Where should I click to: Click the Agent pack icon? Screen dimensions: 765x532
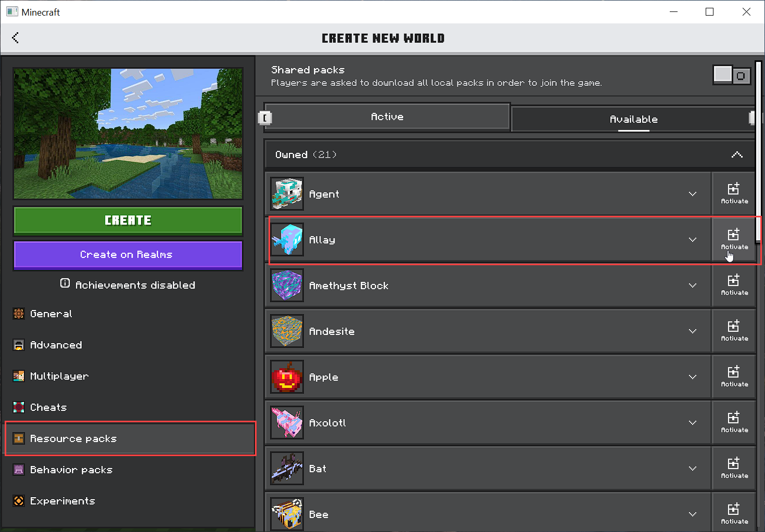point(287,194)
